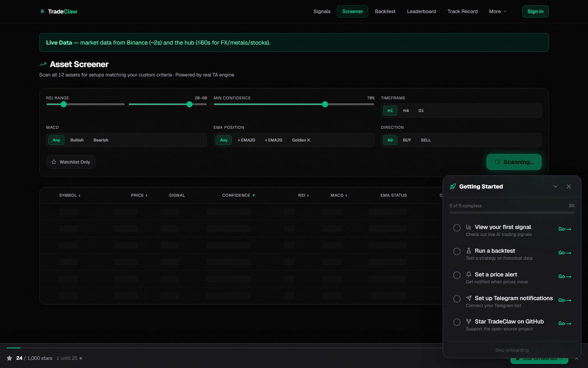Toggle Watchlist Only filter
The height and width of the screenshot is (368, 588).
71,162
